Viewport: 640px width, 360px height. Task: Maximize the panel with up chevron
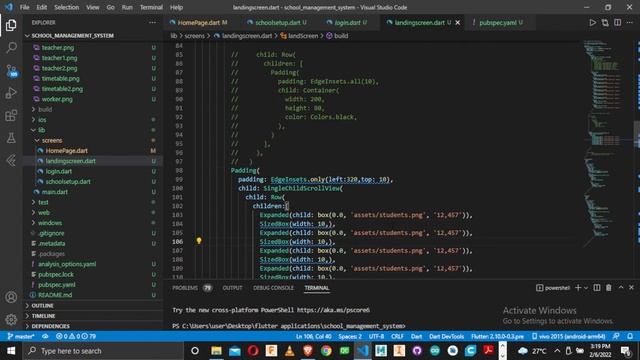click(621, 288)
